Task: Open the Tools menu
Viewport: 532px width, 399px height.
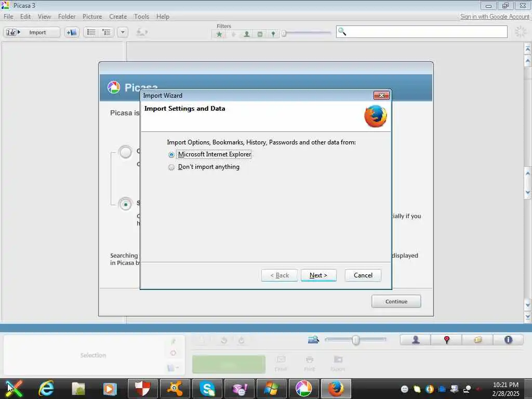Action: pyautogui.click(x=141, y=17)
